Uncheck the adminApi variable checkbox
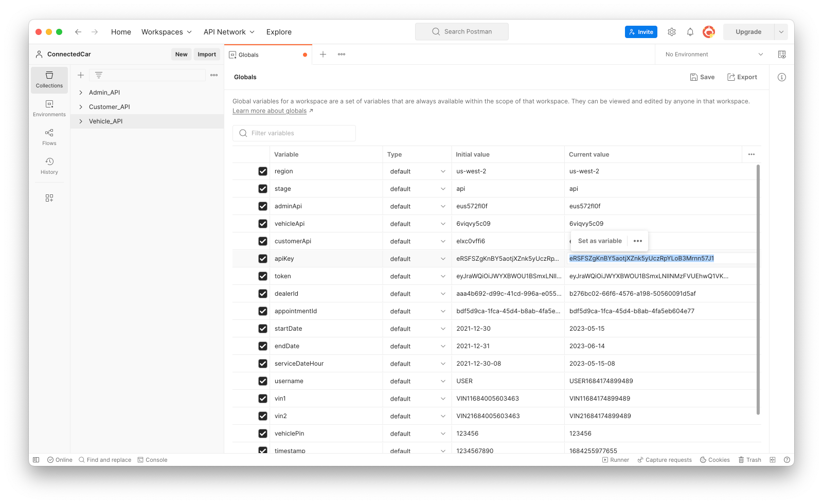Viewport: 823px width, 504px height. [x=263, y=206]
